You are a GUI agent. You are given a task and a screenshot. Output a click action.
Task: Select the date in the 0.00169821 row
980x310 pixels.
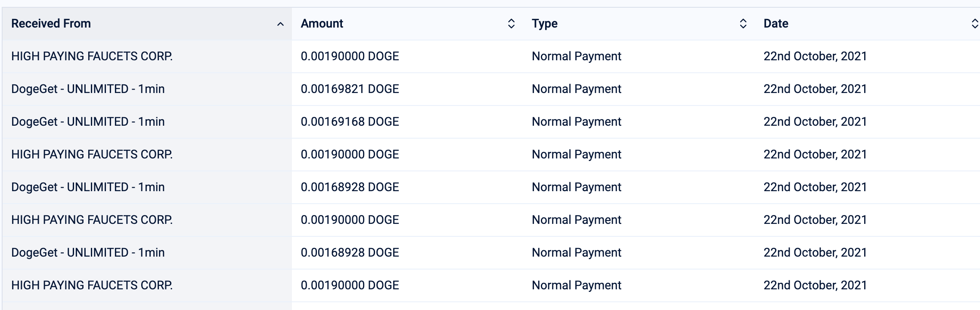815,89
